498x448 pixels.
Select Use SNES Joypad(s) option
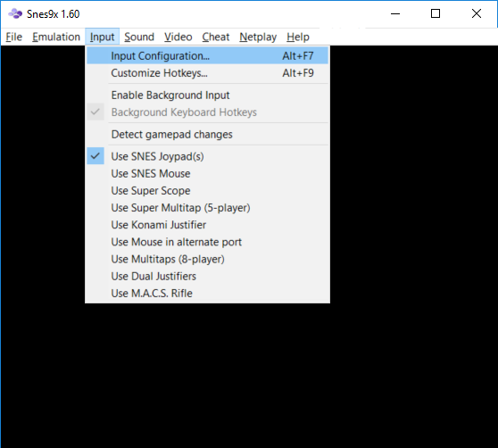tap(207, 156)
